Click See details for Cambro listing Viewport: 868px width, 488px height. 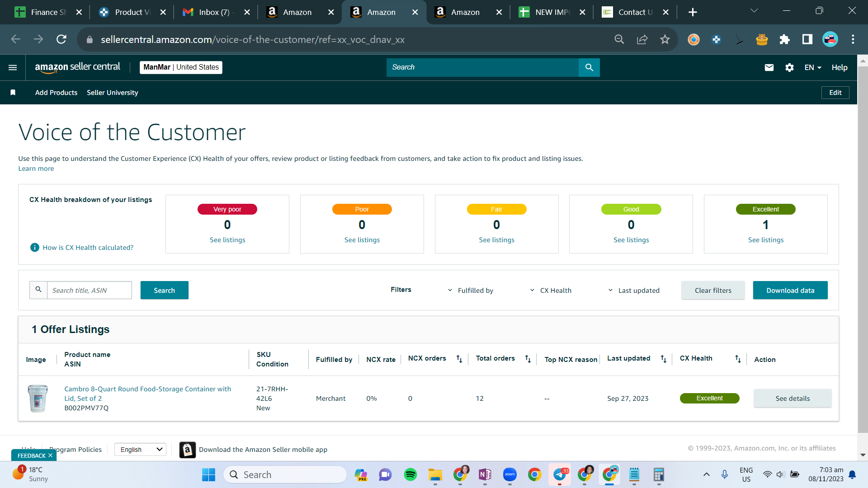coord(793,398)
